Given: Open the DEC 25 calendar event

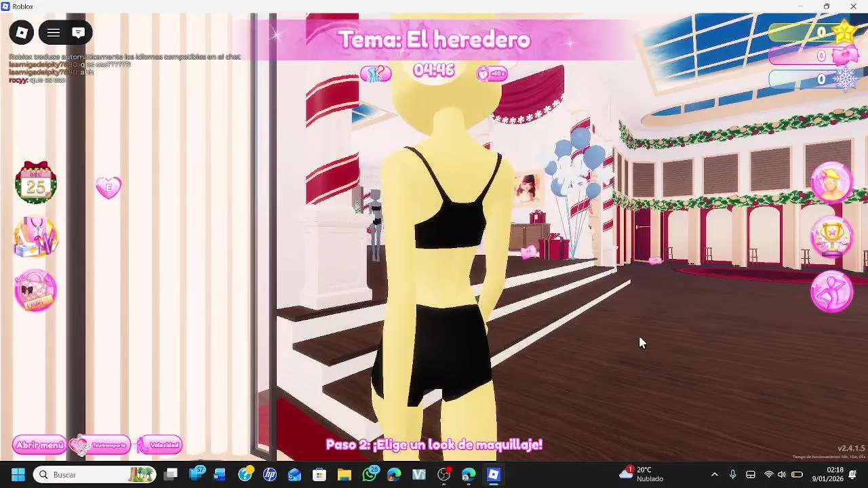Looking at the screenshot, I should pos(35,182).
